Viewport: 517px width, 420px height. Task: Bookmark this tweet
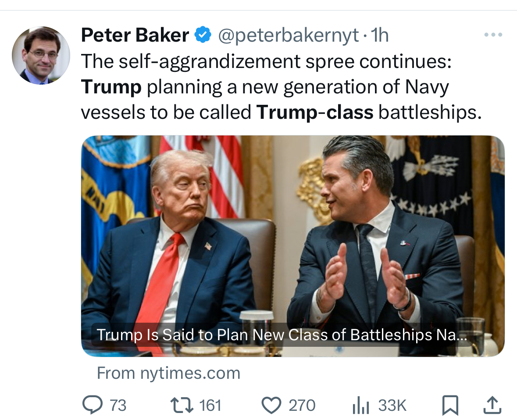450,405
